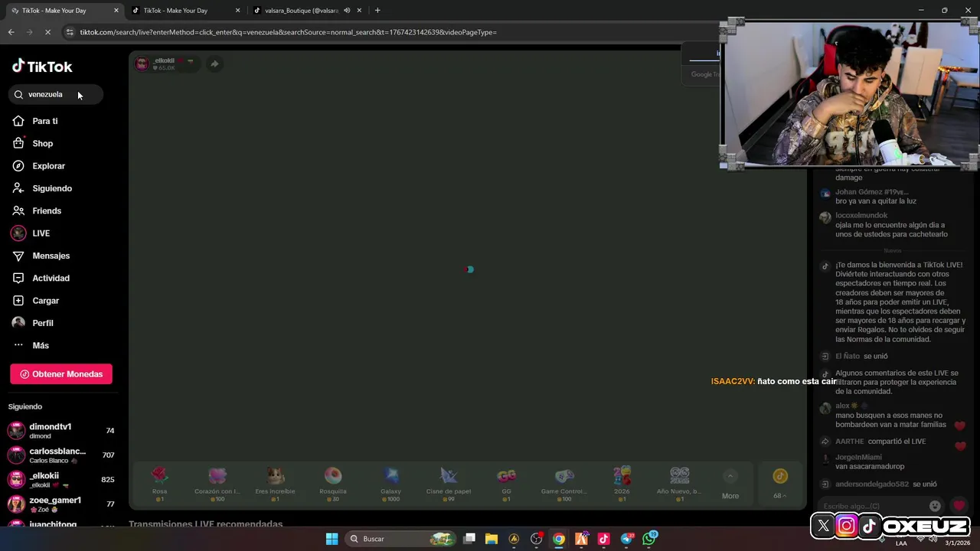Click the taskbar Buscar search box
The height and width of the screenshot is (551, 980).
pos(401,539)
